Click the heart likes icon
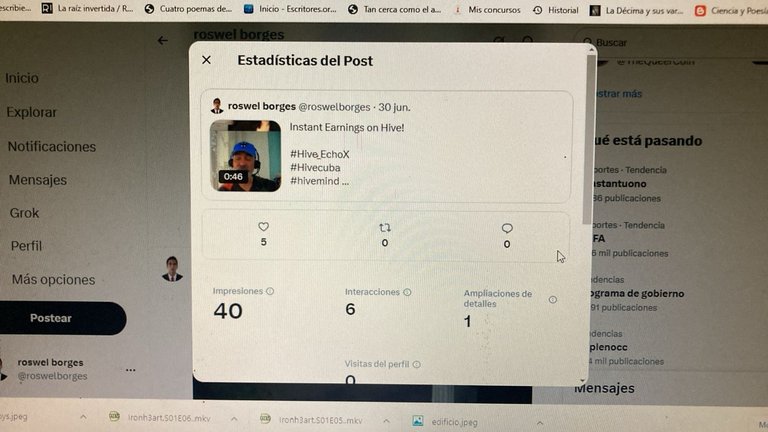 264,227
